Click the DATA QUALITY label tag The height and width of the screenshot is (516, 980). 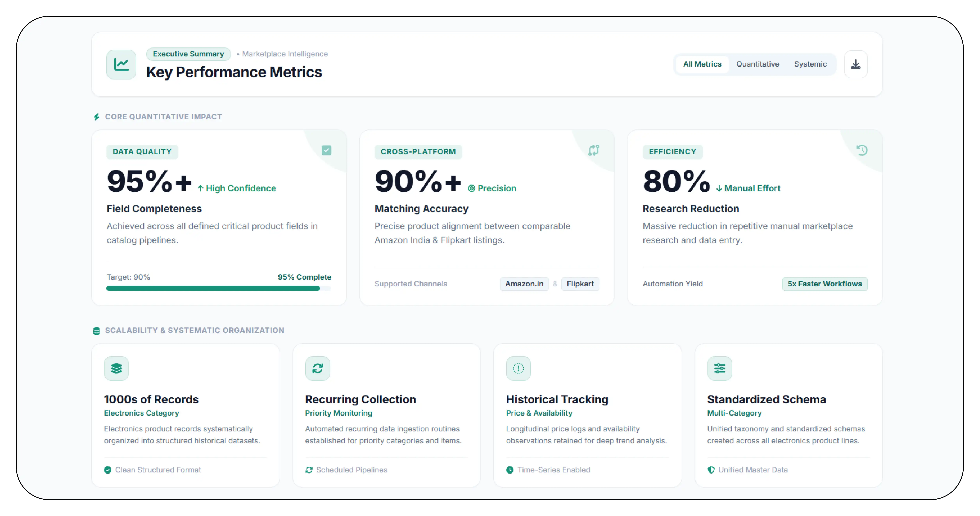tap(142, 152)
